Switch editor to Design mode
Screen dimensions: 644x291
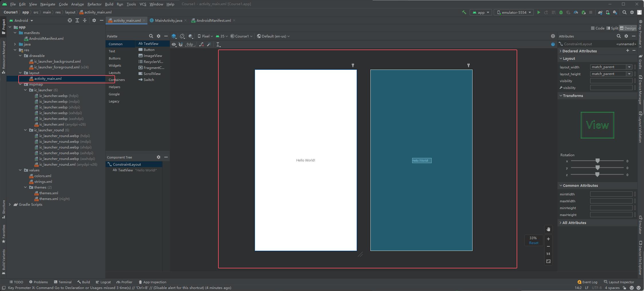[628, 28]
